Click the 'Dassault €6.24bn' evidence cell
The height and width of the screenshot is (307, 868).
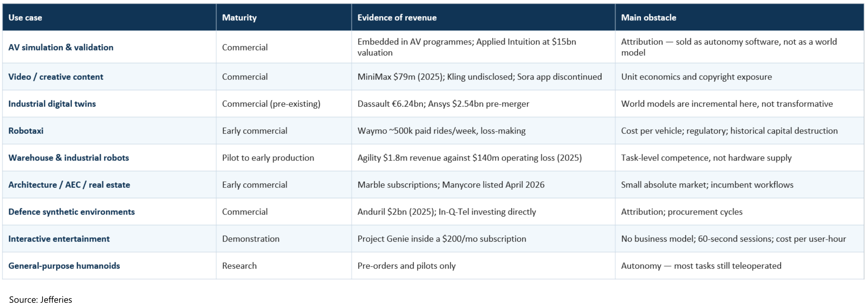coord(484,104)
